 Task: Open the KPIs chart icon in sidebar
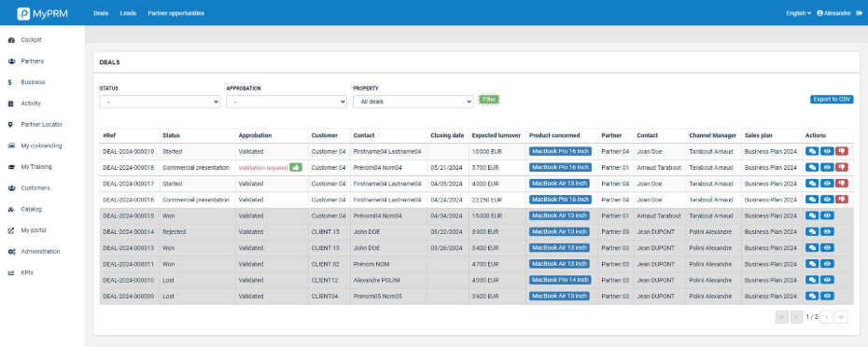coord(10,272)
